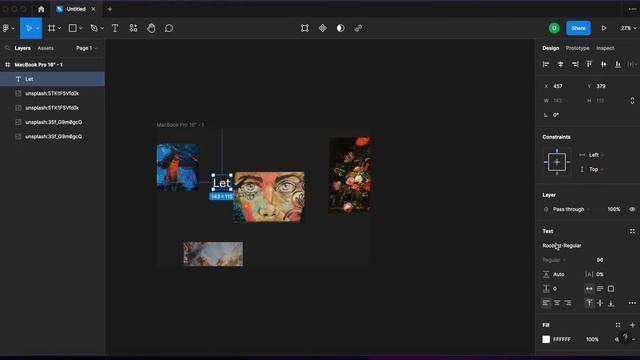Screen dimensions: 640x360
Task: Select the Let text layer
Action: [52, 79]
